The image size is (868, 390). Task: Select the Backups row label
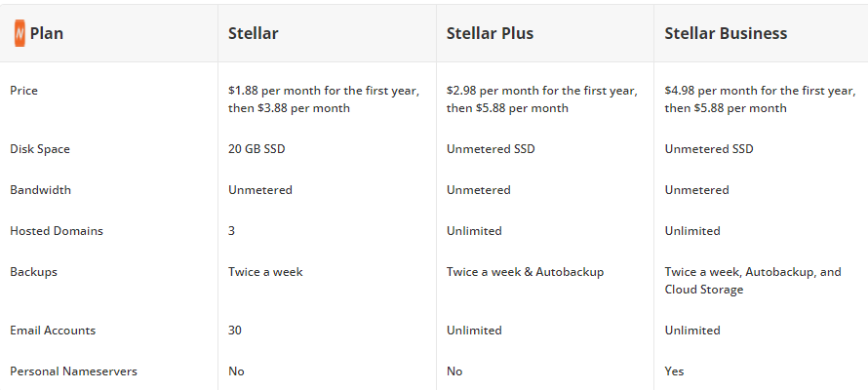click(34, 272)
